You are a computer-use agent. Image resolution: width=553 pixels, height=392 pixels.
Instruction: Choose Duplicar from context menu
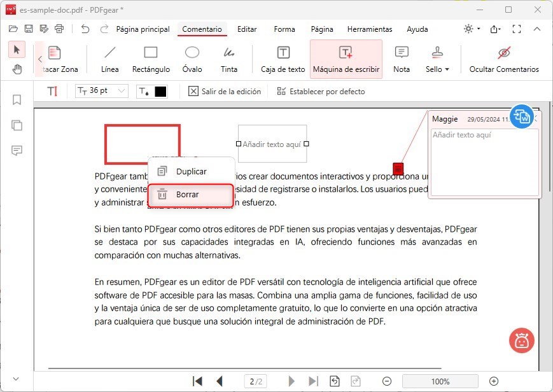[x=191, y=171]
